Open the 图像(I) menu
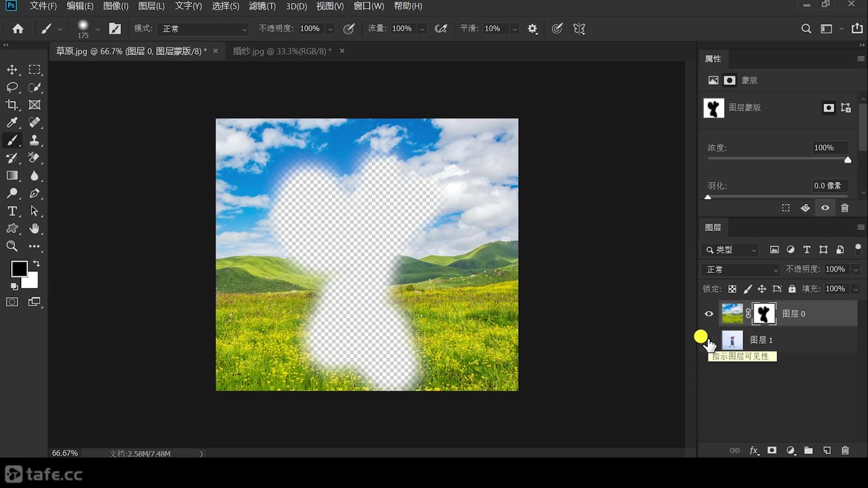Viewport: 868px width, 488px height. click(116, 6)
